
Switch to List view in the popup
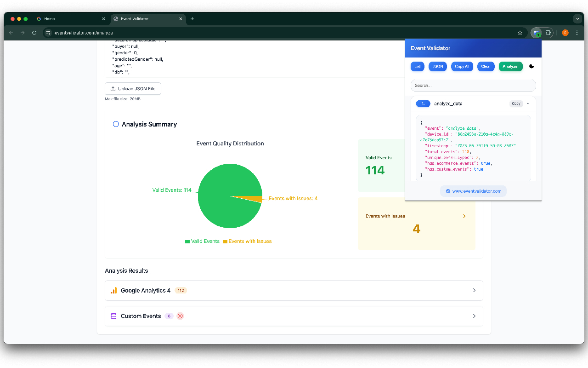pyautogui.click(x=418, y=66)
